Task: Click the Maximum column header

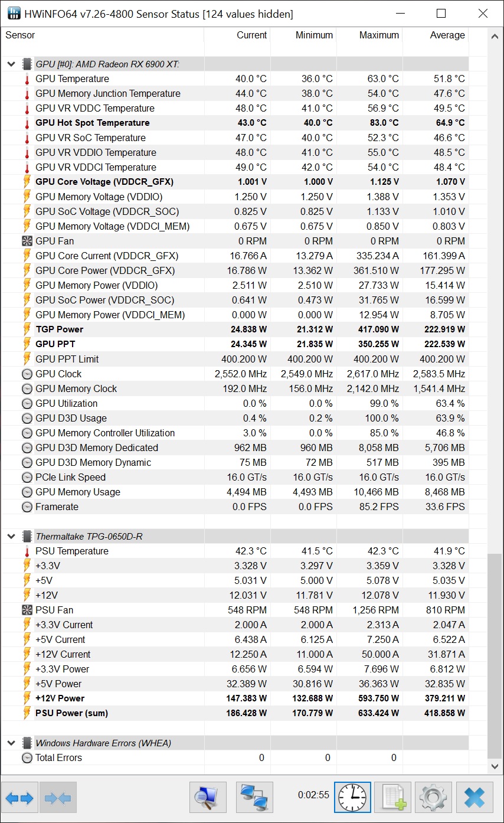Action: click(379, 35)
